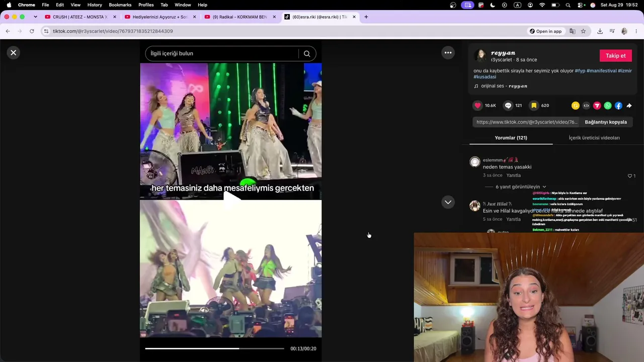This screenshot has height=362, width=644.
Task: Like the video with the heart icon
Action: [477, 106]
